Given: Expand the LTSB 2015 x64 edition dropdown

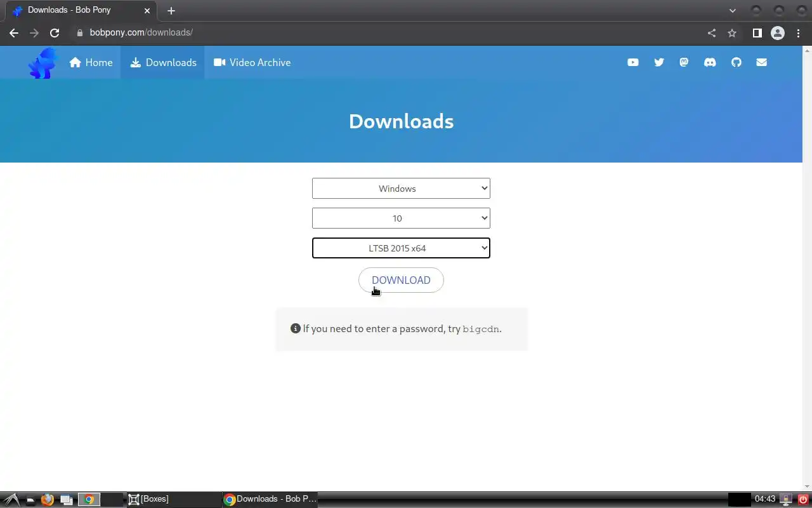Looking at the screenshot, I should pyautogui.click(x=401, y=248).
